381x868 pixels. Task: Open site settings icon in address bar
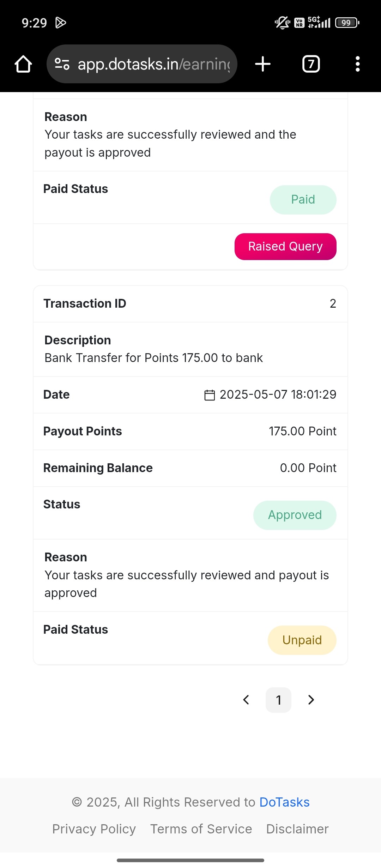click(62, 64)
